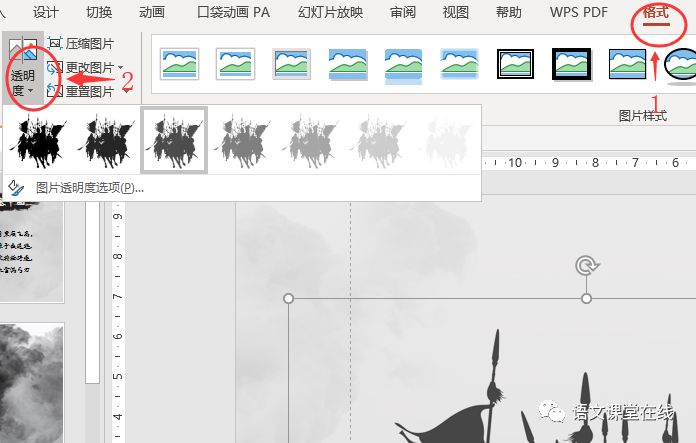This screenshot has width=696, height=443.
Task: Switch to the 设计 tab
Action: (45, 12)
